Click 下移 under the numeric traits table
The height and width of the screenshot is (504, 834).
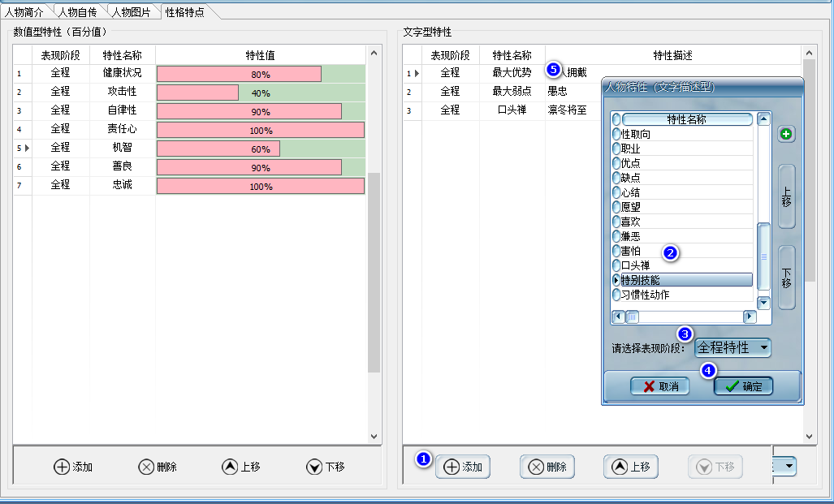[326, 467]
